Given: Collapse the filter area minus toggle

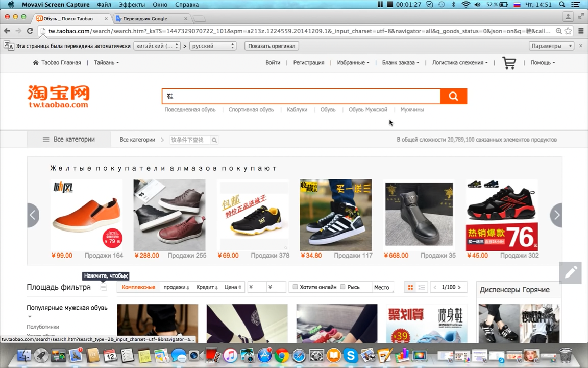Looking at the screenshot, I should 104,287.
